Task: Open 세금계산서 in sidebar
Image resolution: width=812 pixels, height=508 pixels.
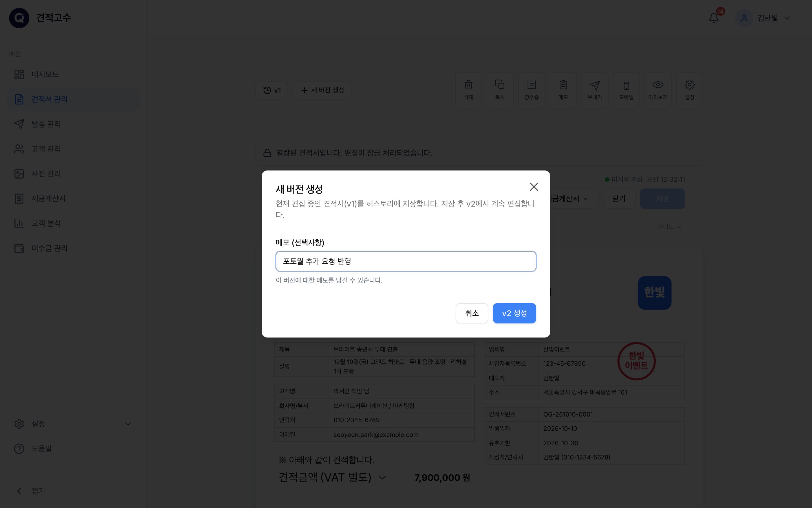Action: coord(73,199)
